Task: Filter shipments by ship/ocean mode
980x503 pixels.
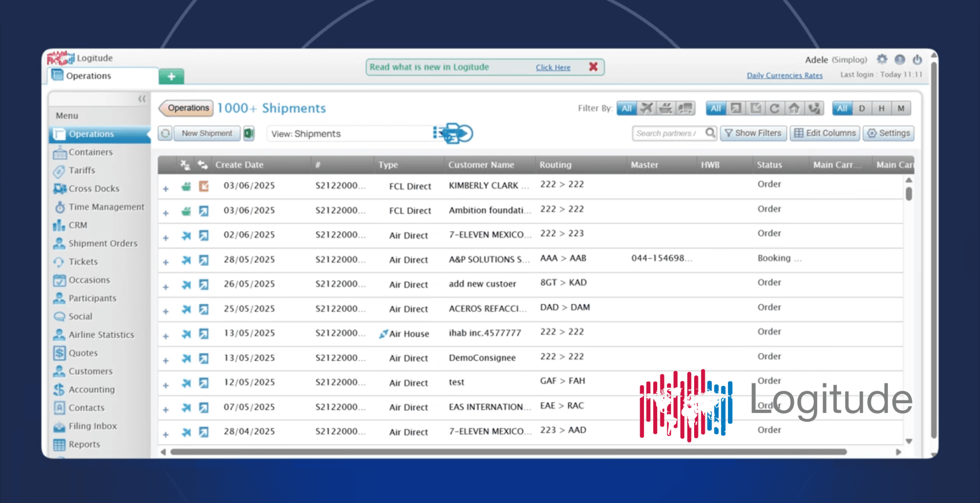Action: 666,108
